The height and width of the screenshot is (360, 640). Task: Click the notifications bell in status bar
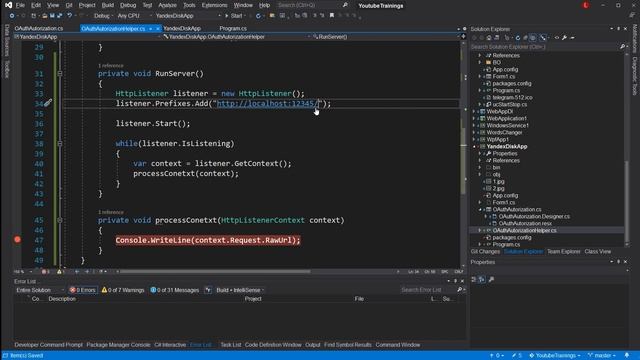tap(627, 355)
